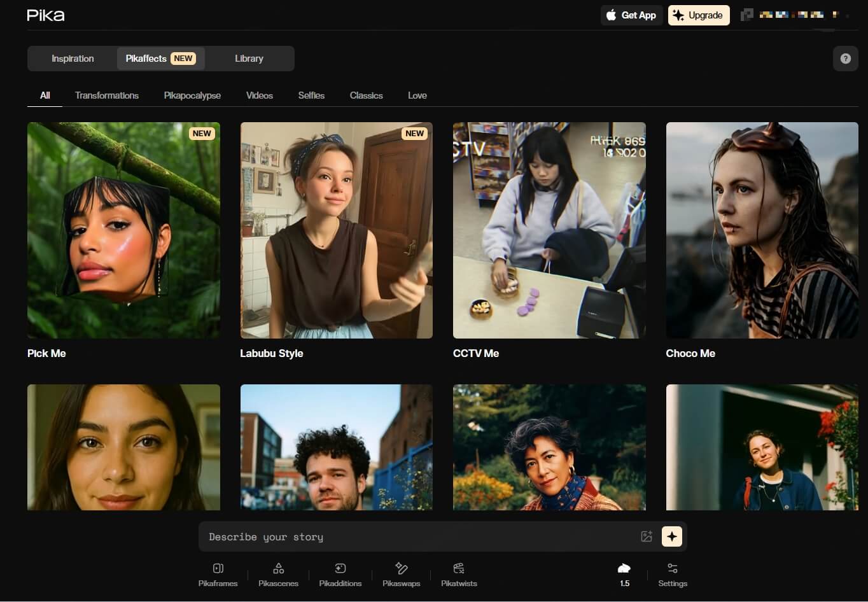Select the Pikapocalypse category
868x602 pixels.
(192, 95)
